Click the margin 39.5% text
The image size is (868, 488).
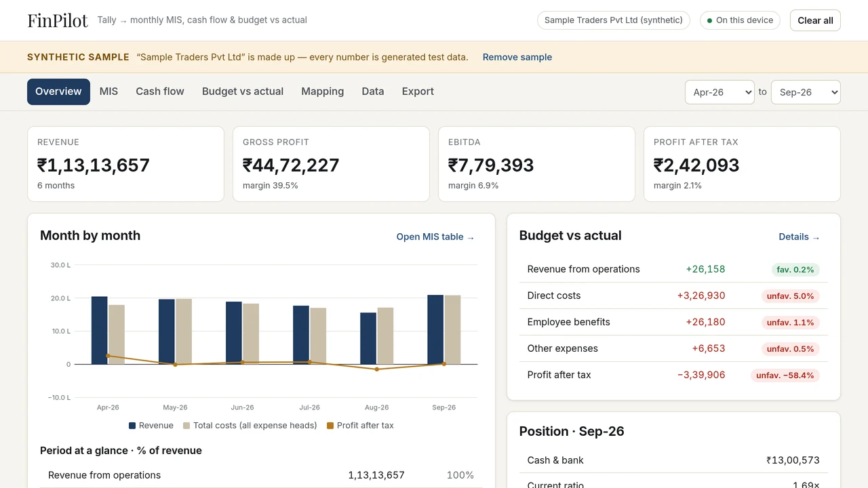pos(271,186)
